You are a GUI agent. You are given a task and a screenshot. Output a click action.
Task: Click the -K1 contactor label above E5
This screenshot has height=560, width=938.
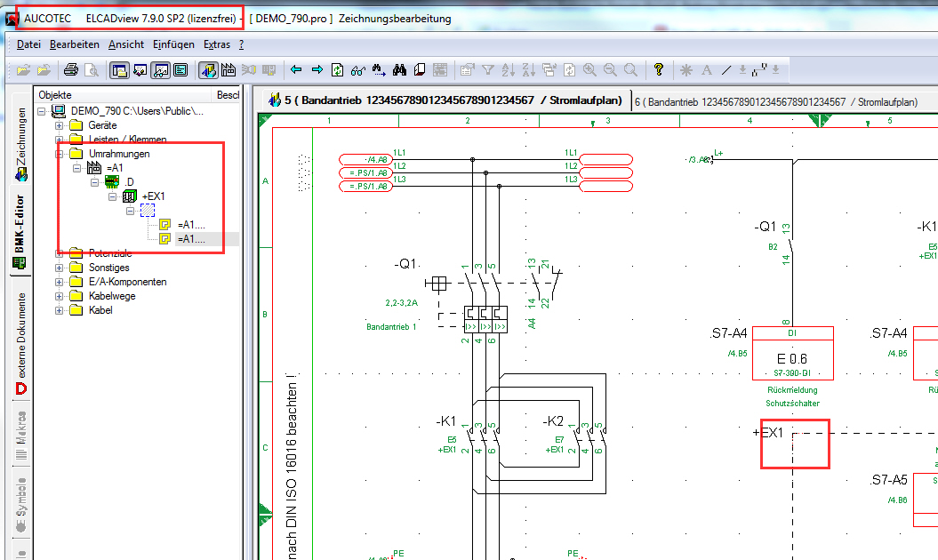coord(446,421)
